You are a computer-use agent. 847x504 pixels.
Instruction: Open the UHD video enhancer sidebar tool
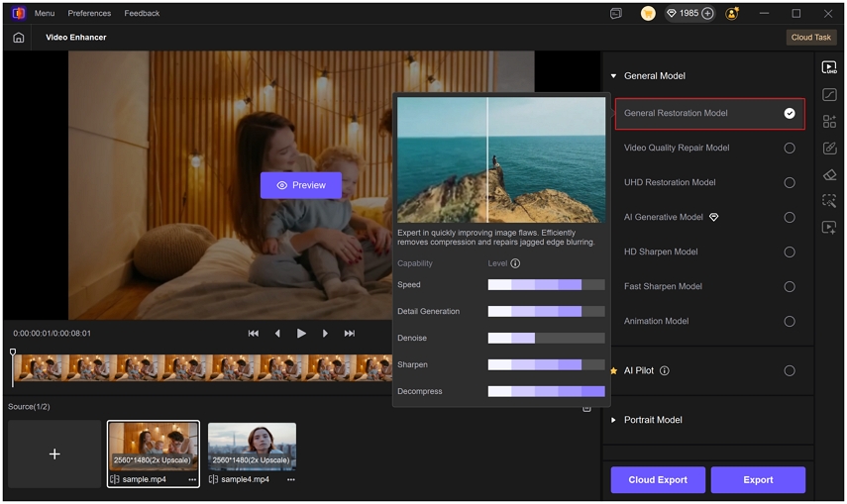829,68
